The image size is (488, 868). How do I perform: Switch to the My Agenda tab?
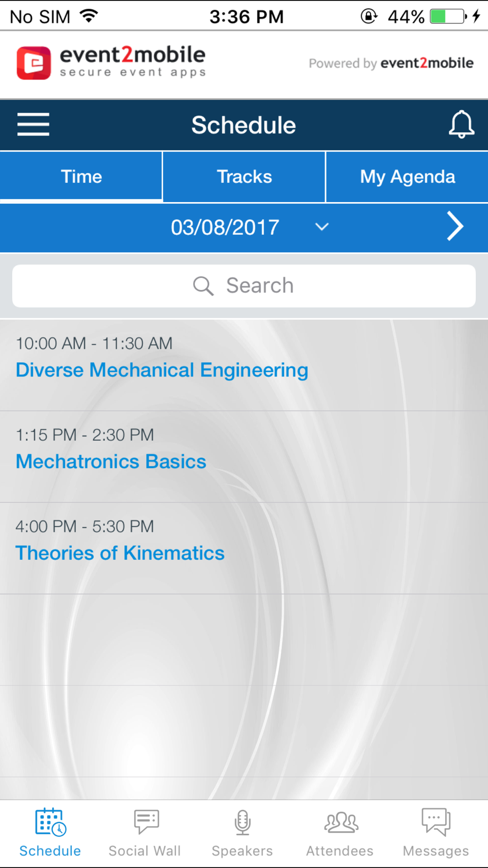click(x=407, y=177)
